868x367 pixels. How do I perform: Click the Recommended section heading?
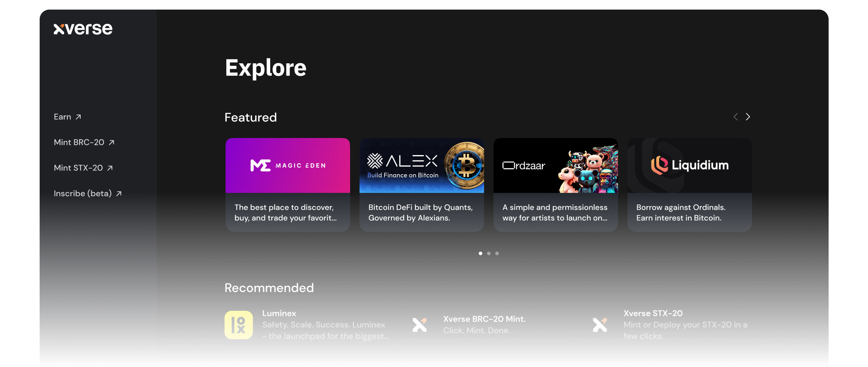(x=269, y=288)
